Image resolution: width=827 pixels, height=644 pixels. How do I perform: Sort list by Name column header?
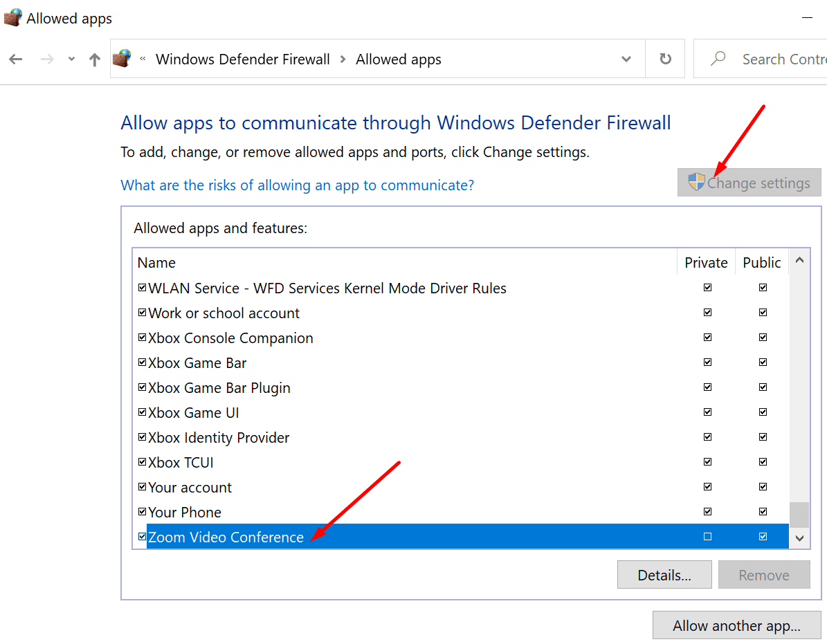point(405,262)
